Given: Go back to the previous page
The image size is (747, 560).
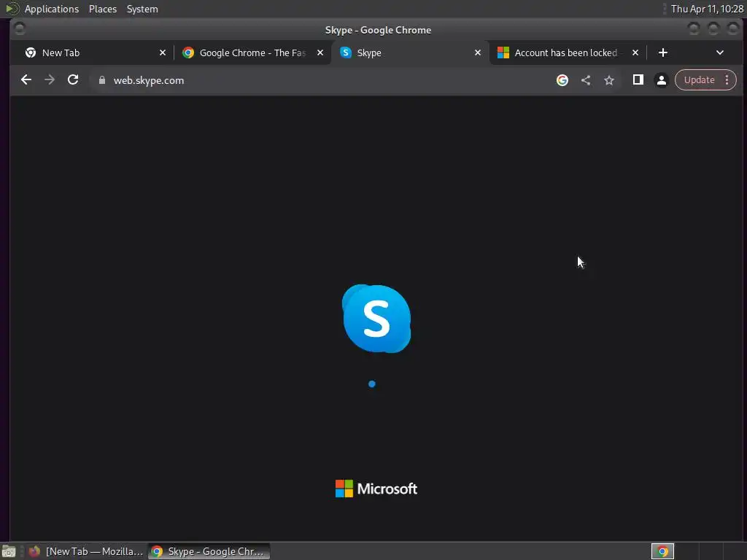Looking at the screenshot, I should [x=26, y=80].
